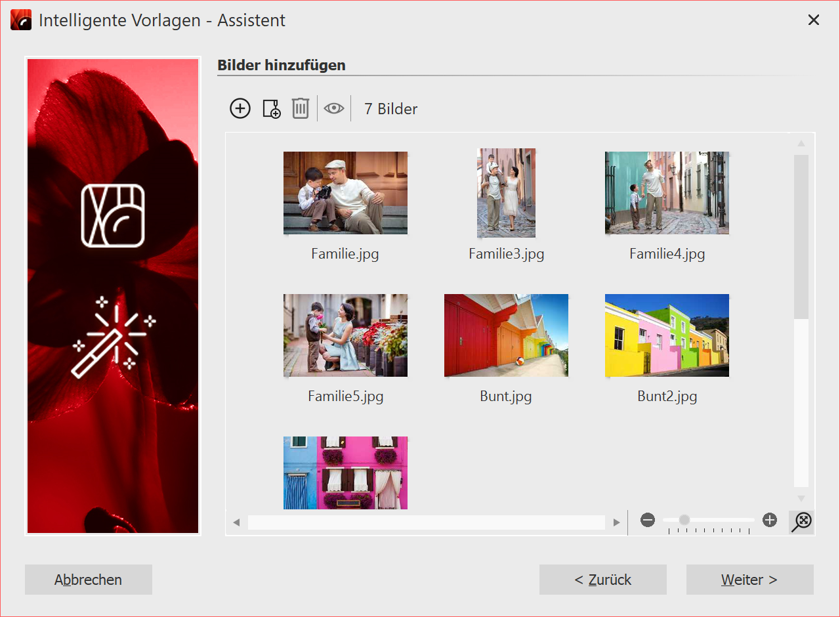The image size is (840, 617).
Task: Click the zoom out minus icon
Action: point(648,521)
